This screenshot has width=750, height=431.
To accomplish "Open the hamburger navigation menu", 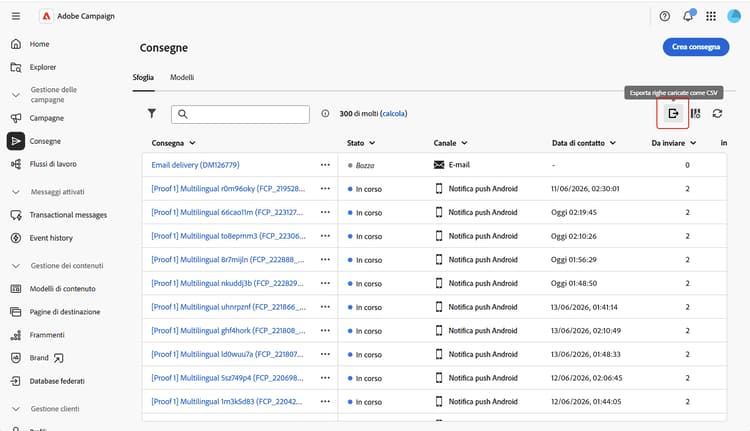I will point(16,16).
